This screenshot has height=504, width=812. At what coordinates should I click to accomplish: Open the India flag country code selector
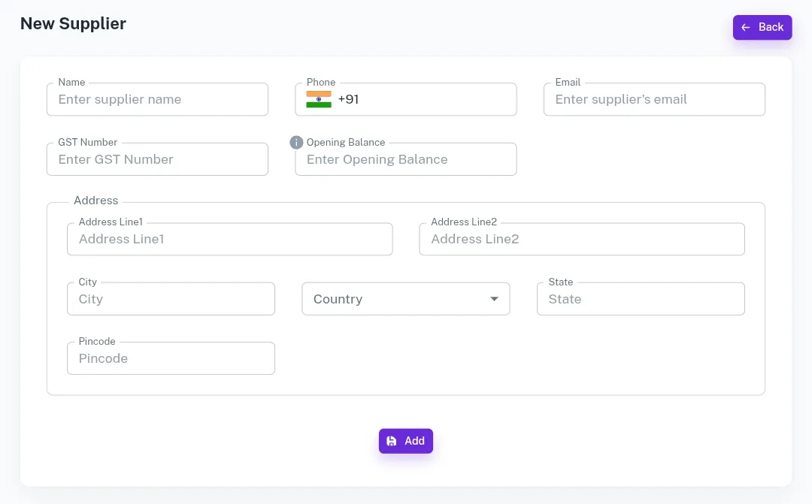coord(319,99)
